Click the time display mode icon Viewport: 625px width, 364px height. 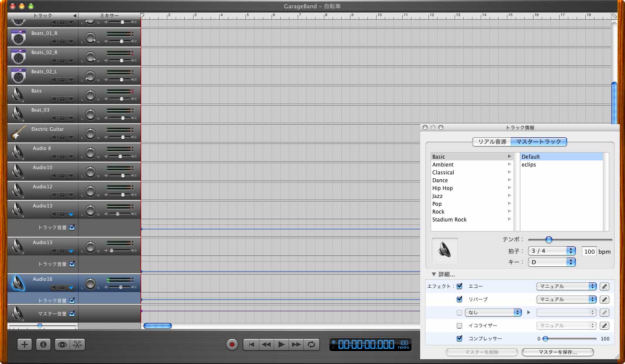[x=333, y=342]
